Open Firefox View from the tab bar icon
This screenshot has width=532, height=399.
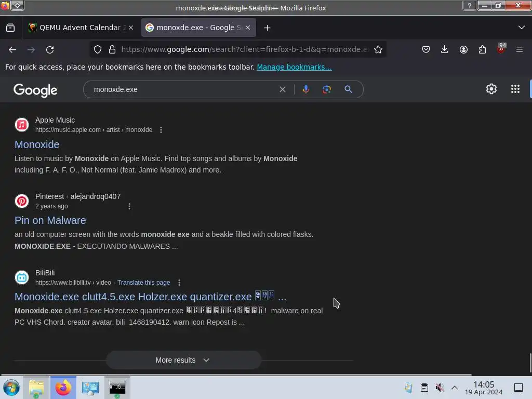(10, 28)
